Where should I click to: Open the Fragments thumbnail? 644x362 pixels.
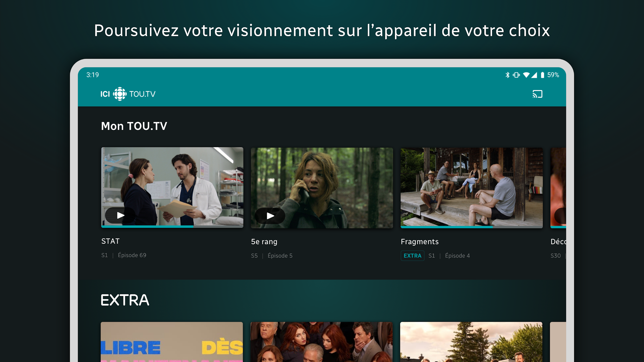pyautogui.click(x=471, y=188)
